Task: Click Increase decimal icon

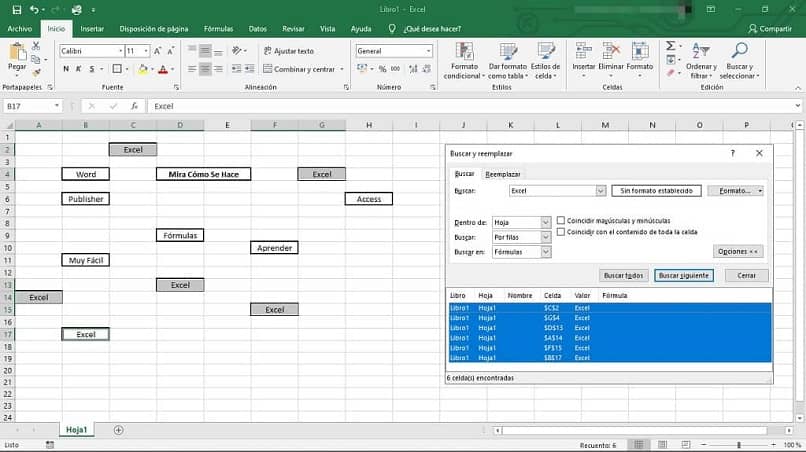Action: [x=413, y=69]
